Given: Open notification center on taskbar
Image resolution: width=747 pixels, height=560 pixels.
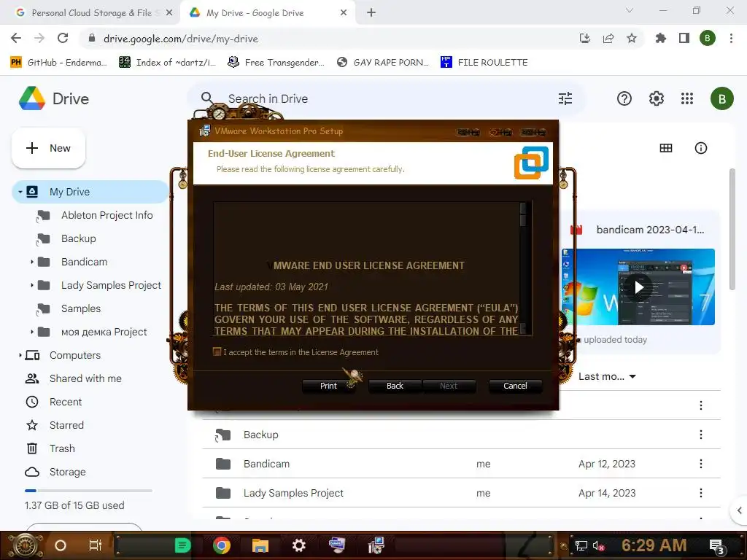Looking at the screenshot, I should click(717, 546).
